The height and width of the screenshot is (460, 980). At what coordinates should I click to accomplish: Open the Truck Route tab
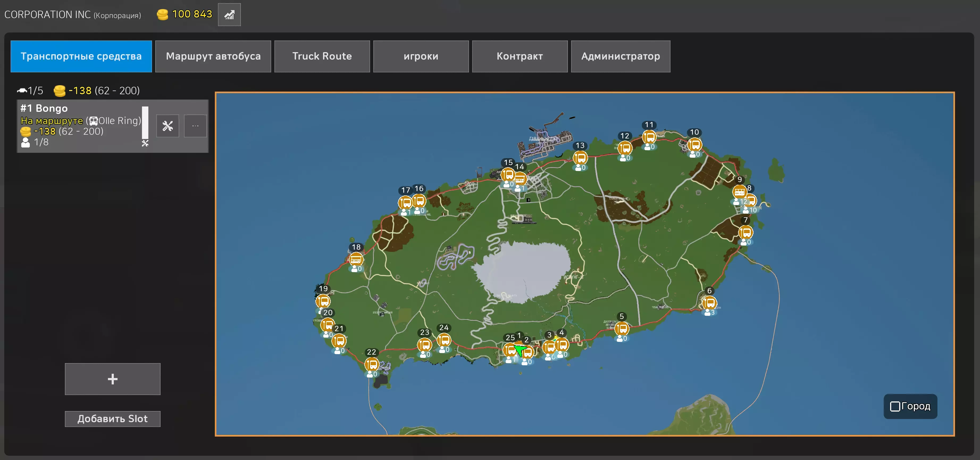(322, 56)
